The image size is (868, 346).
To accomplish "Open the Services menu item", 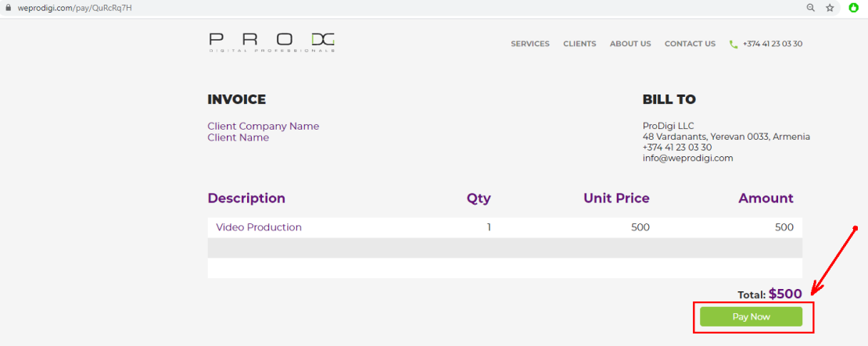I will point(530,44).
